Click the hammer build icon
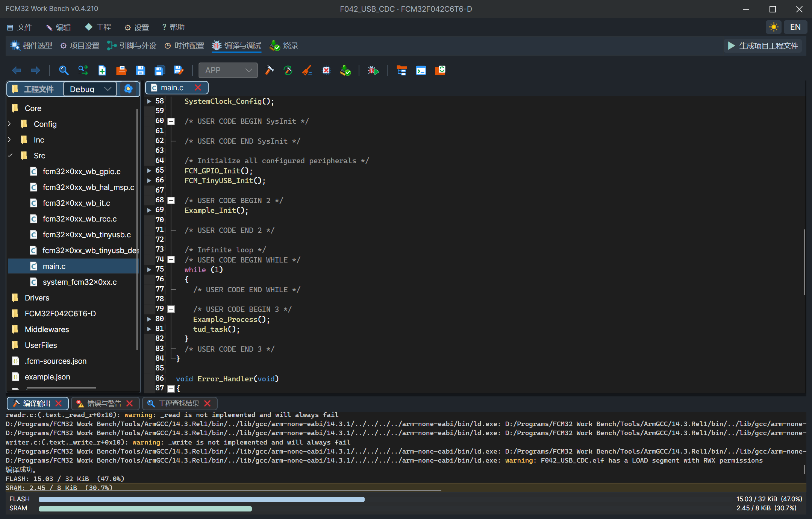 click(270, 70)
